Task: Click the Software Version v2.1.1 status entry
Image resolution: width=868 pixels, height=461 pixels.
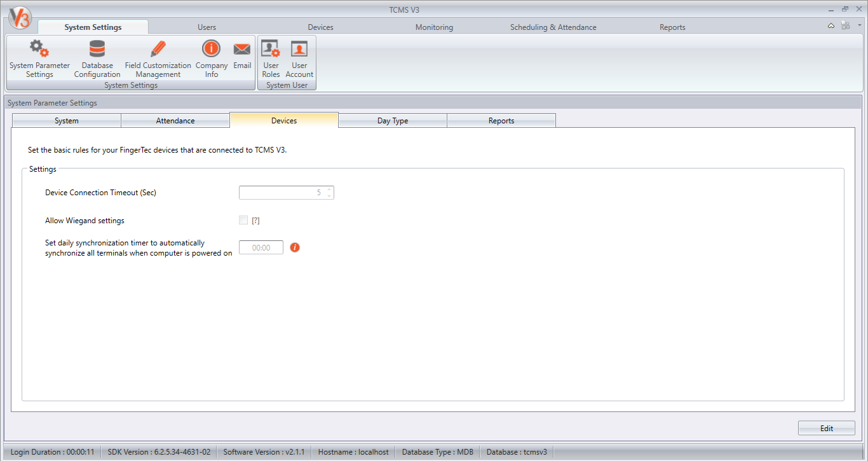Action: (x=264, y=452)
